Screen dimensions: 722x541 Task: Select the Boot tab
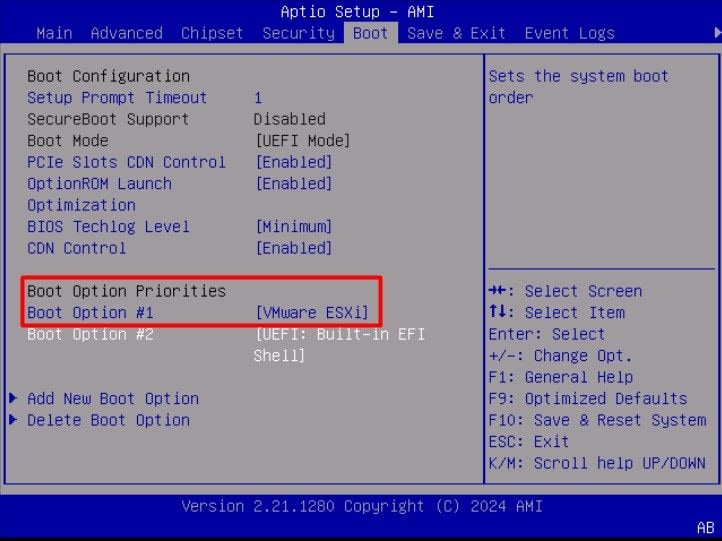pos(371,33)
